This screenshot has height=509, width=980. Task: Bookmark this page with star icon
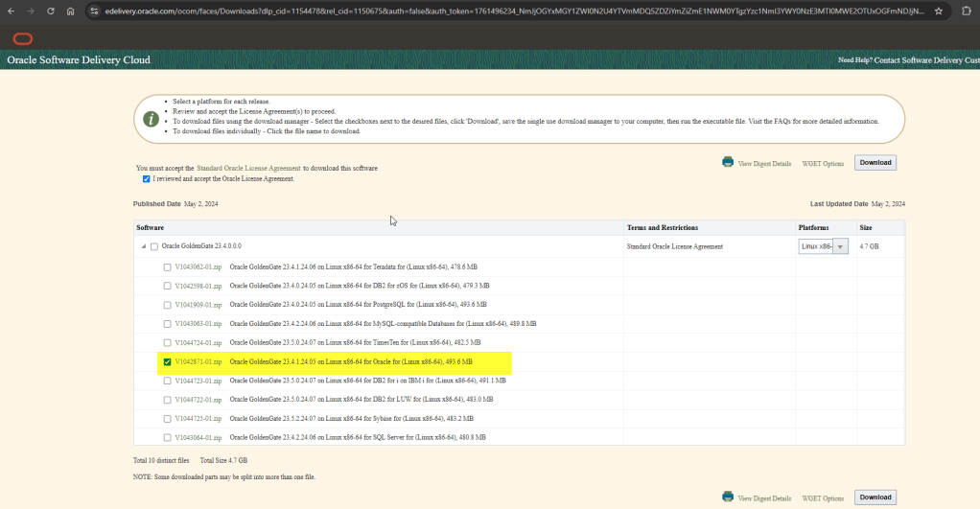click(938, 11)
